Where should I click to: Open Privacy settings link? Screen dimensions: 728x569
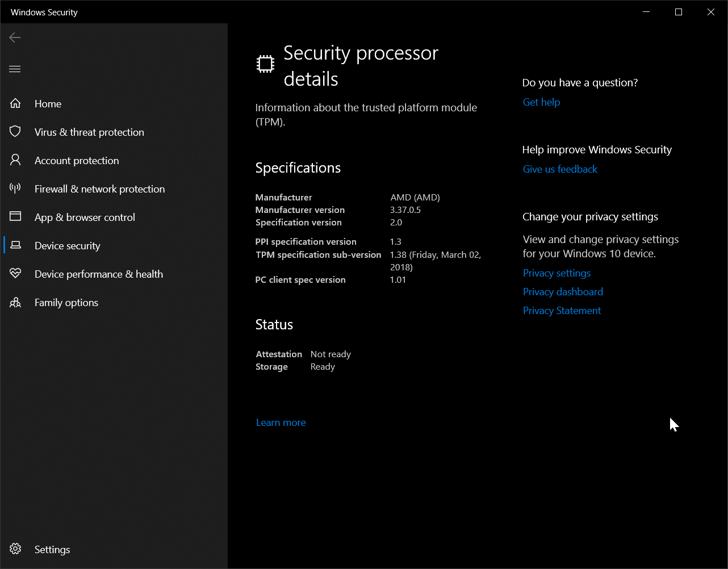(557, 273)
